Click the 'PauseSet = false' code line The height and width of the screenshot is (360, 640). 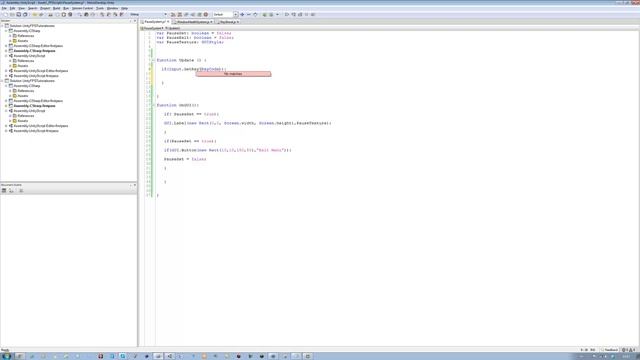click(185, 159)
